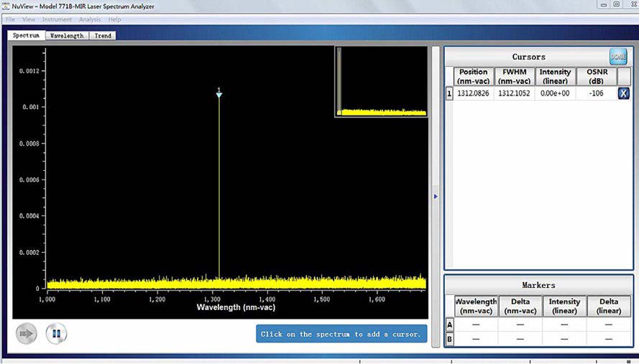The image size is (639, 364).
Task: Click the DONE button in Cursors panel
Action: (618, 57)
